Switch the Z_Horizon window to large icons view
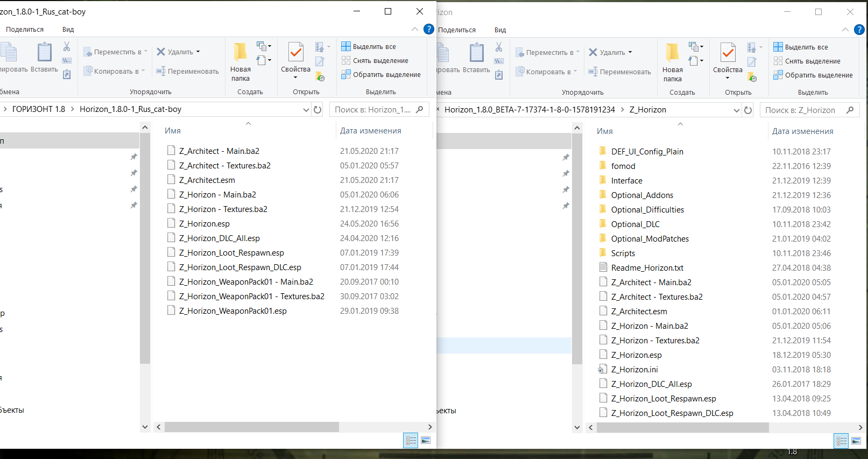 point(856,441)
